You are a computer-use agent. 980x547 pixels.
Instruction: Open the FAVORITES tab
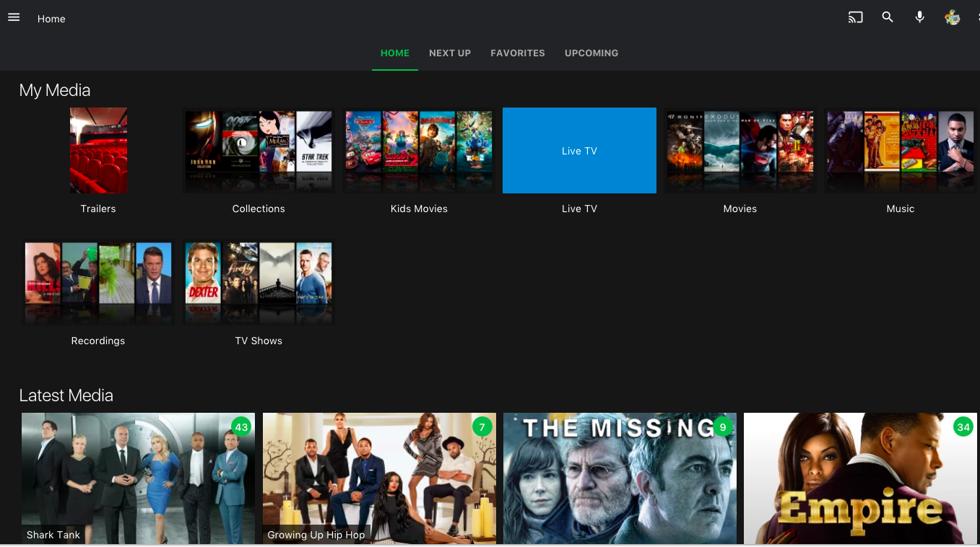click(518, 53)
